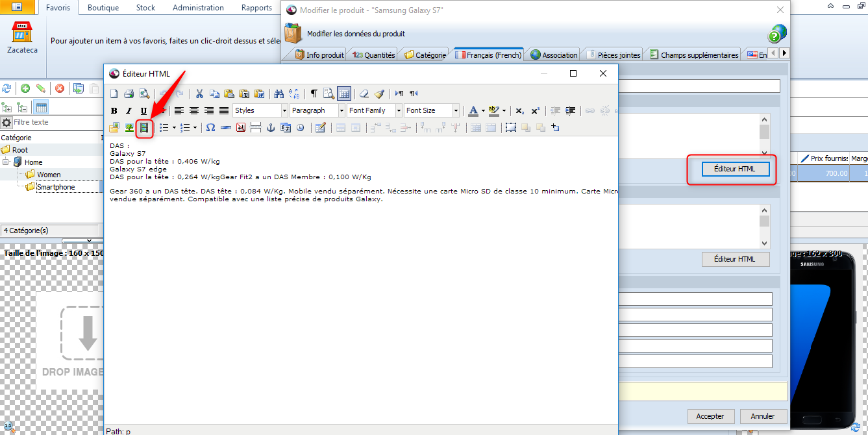Toggle center alignment
Screen dimensions: 868x435
pyautogui.click(x=194, y=111)
